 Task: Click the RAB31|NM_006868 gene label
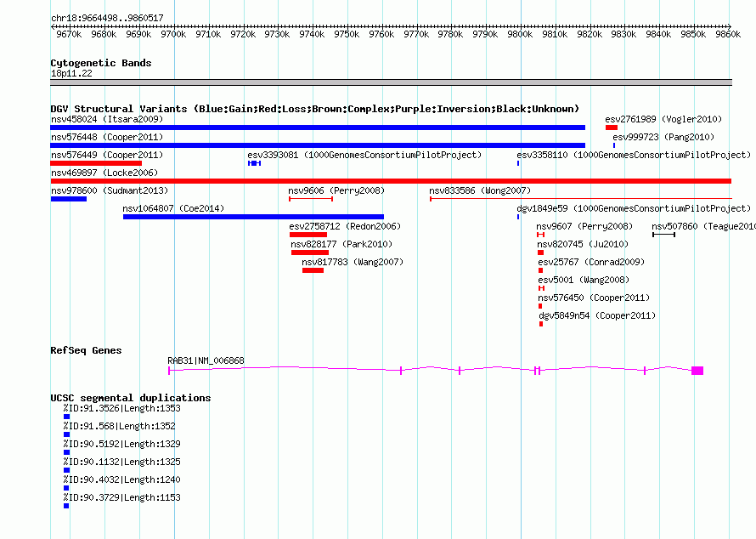point(206,360)
